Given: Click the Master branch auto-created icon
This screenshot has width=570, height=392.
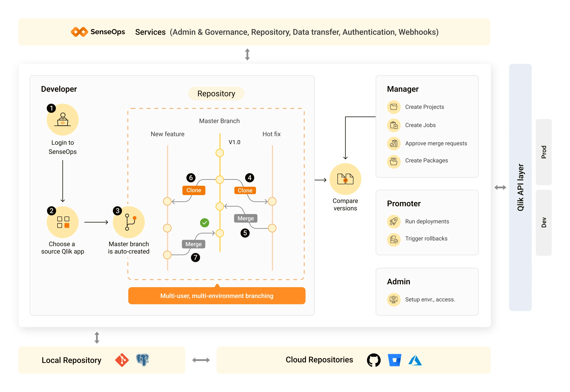Looking at the screenshot, I should [x=129, y=222].
